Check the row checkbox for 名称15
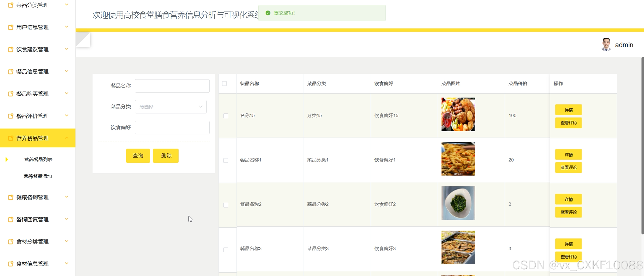Viewport: 644px width, 276px height. point(226,116)
